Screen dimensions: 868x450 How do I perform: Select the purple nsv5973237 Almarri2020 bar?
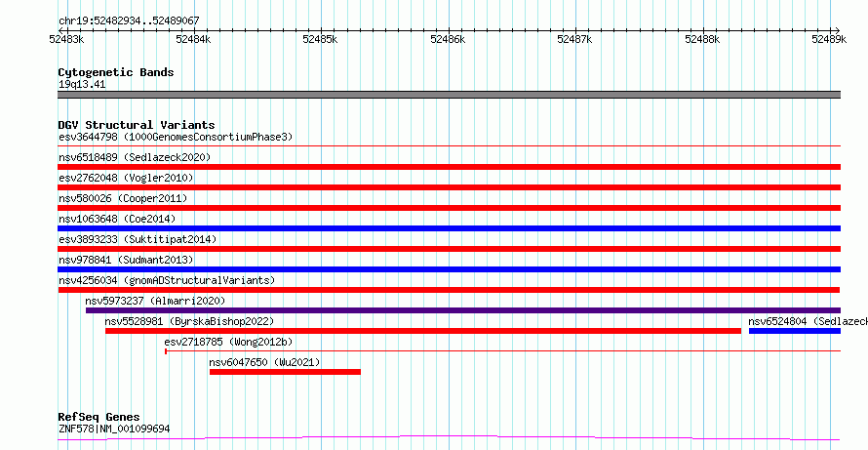(463, 310)
